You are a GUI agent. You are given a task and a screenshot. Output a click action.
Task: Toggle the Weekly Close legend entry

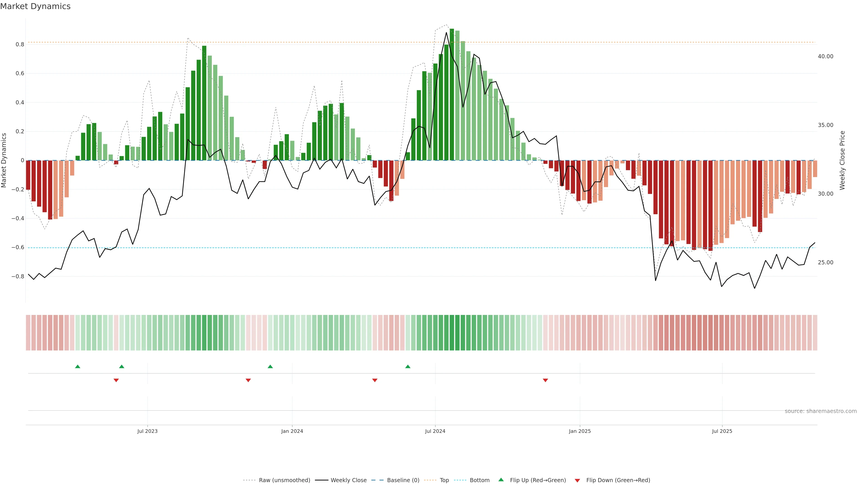coord(348,480)
